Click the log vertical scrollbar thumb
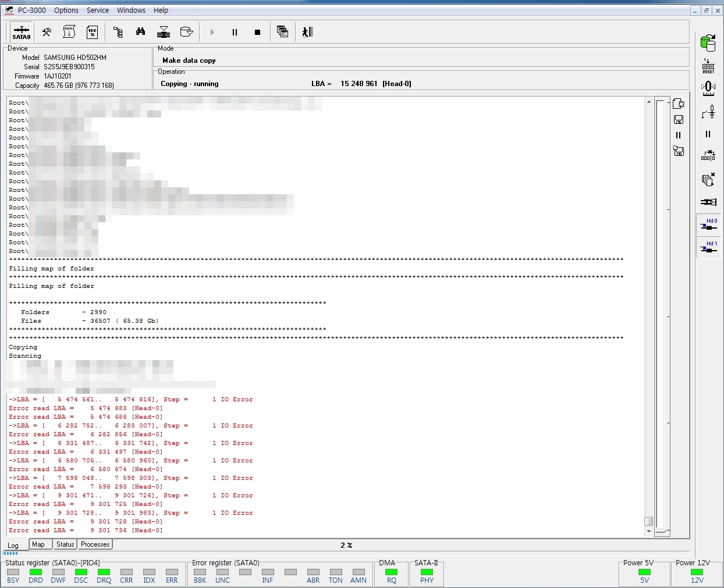The width and height of the screenshot is (724, 588). [648, 521]
